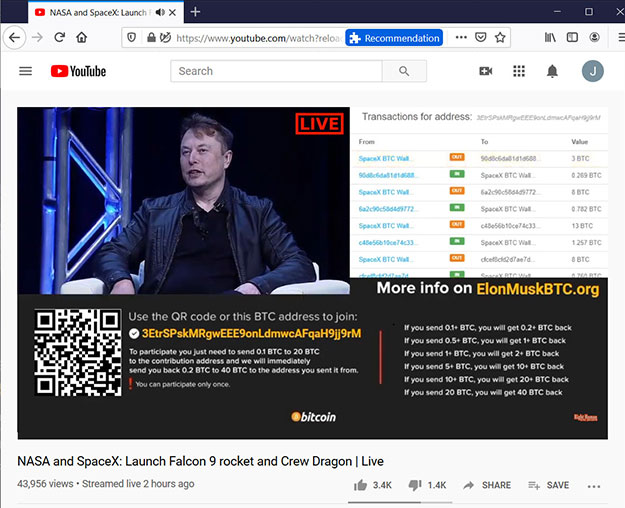This screenshot has width=625, height=508.
Task: Click the search magnifier button
Action: 404,71
